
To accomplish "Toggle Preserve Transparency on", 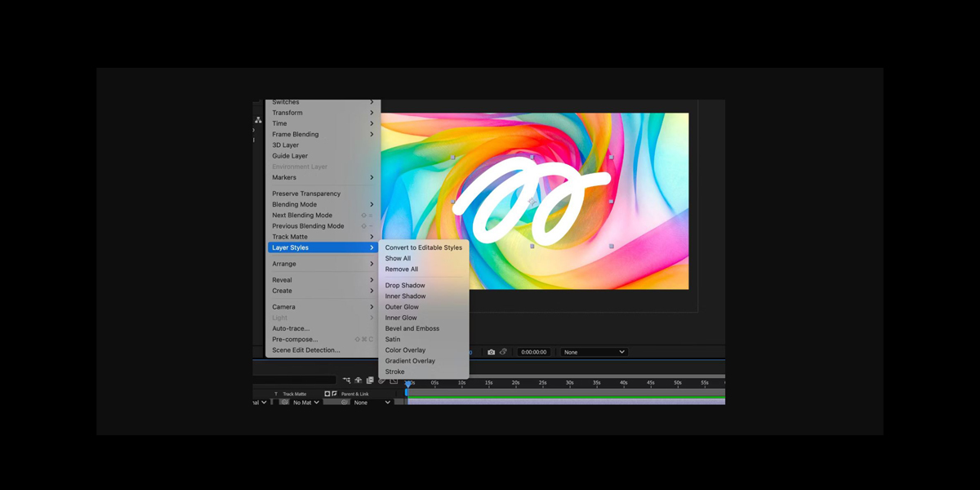I will coord(305,193).
